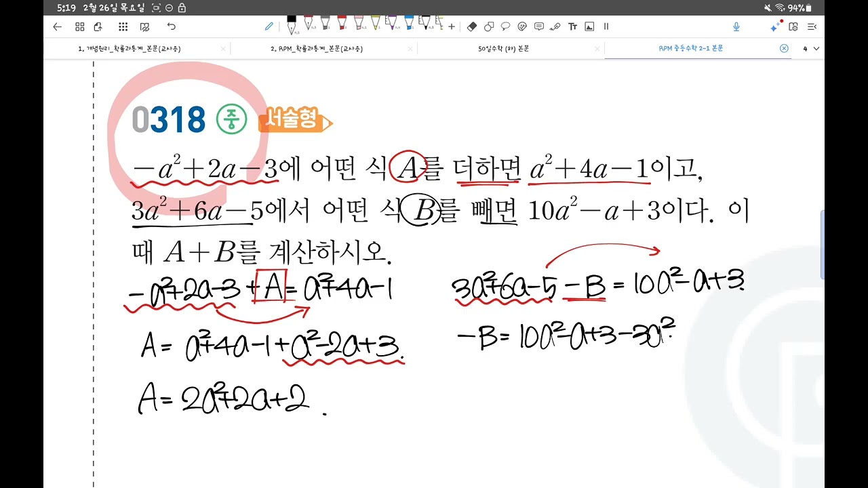Screen dimensions: 868x488
Task: Select the Lasso selection tool
Action: click(505, 26)
